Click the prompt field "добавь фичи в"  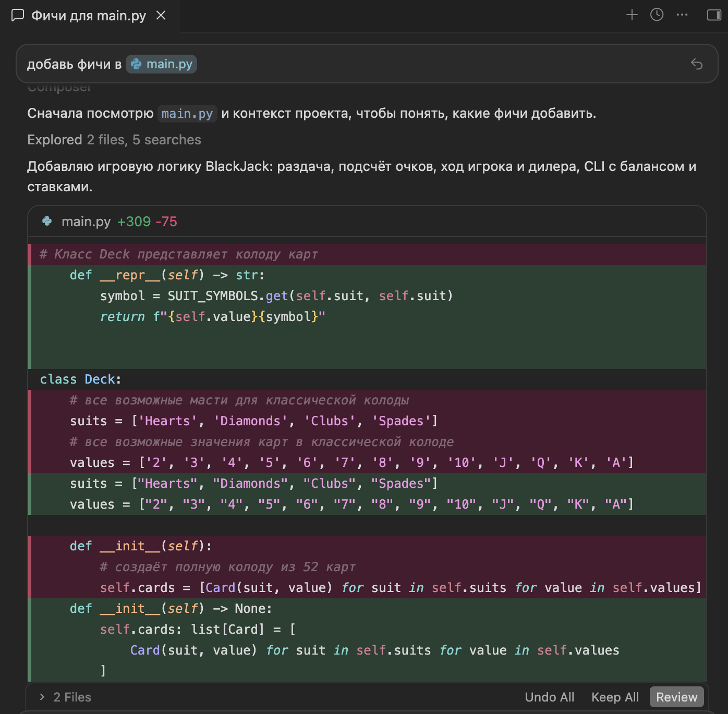367,64
